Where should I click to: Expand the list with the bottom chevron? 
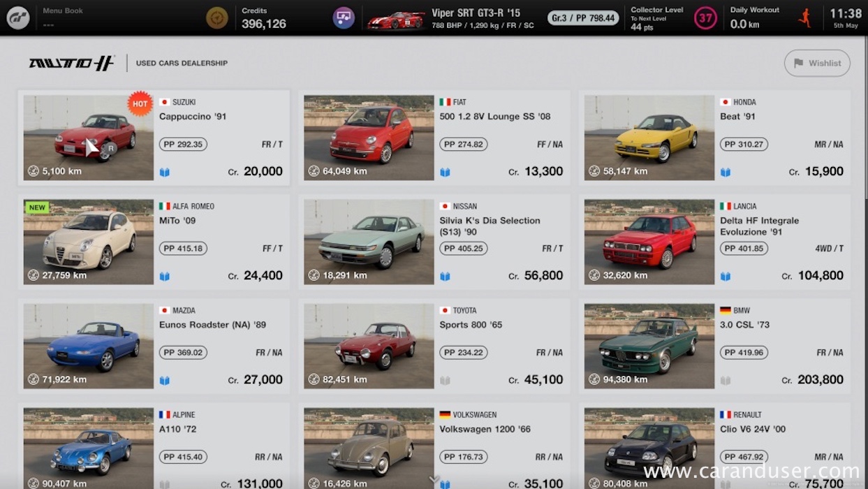pyautogui.click(x=434, y=479)
